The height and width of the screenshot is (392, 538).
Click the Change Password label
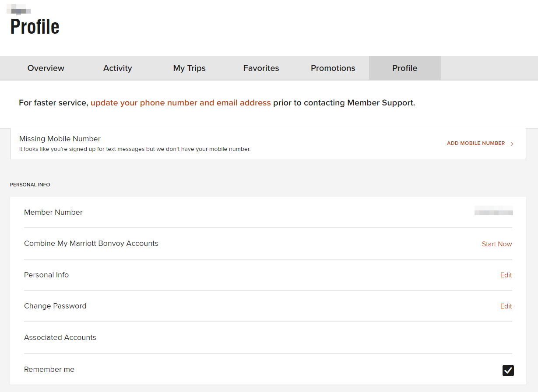click(x=55, y=306)
